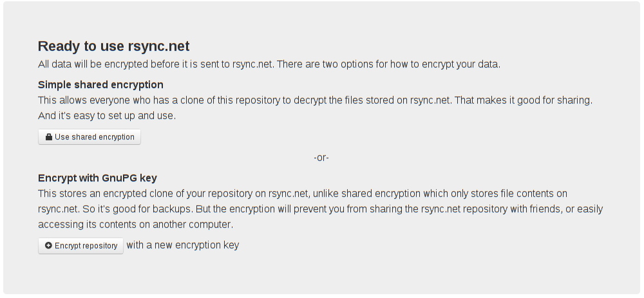
Task: Click the line "And it's easy to set up and use"
Action: pyautogui.click(x=107, y=116)
